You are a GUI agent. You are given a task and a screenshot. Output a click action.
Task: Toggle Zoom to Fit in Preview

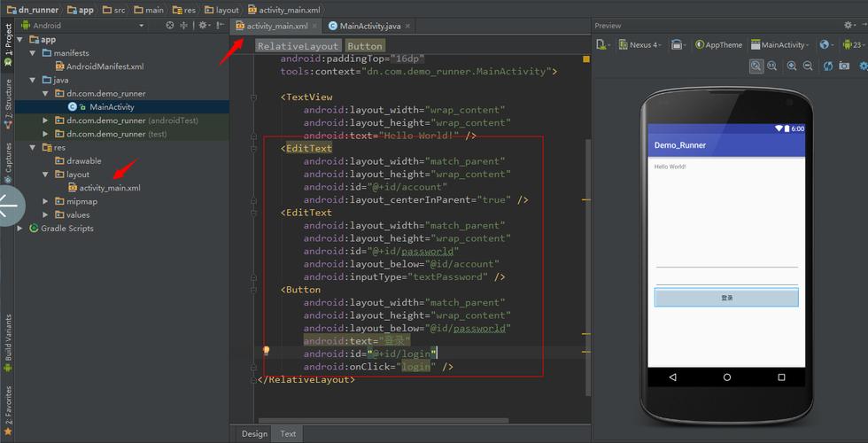pyautogui.click(x=756, y=66)
